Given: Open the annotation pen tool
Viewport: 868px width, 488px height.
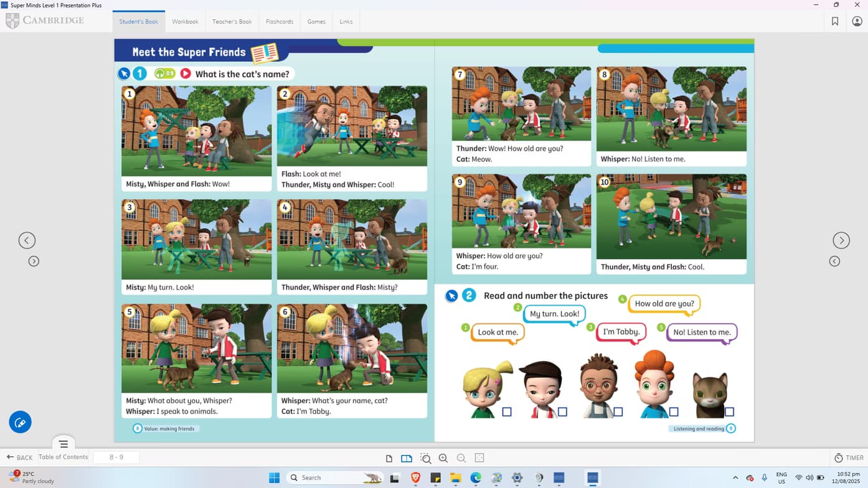Looking at the screenshot, I should [x=19, y=422].
